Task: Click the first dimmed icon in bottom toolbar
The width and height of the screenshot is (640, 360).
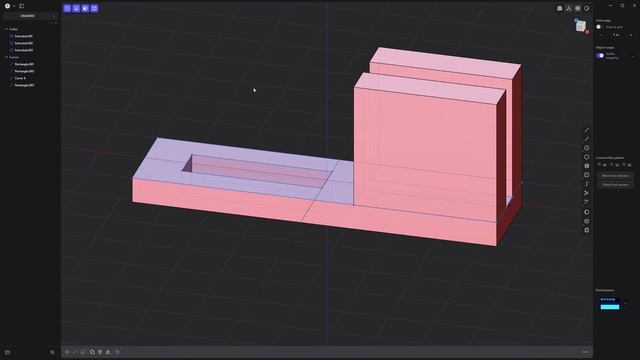Action: (67, 352)
